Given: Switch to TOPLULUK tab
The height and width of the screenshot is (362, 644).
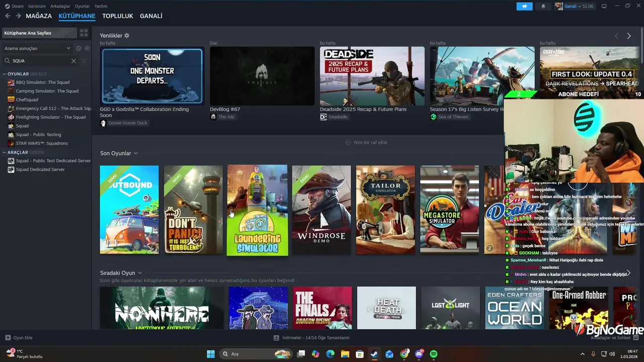Looking at the screenshot, I should 118,16.
